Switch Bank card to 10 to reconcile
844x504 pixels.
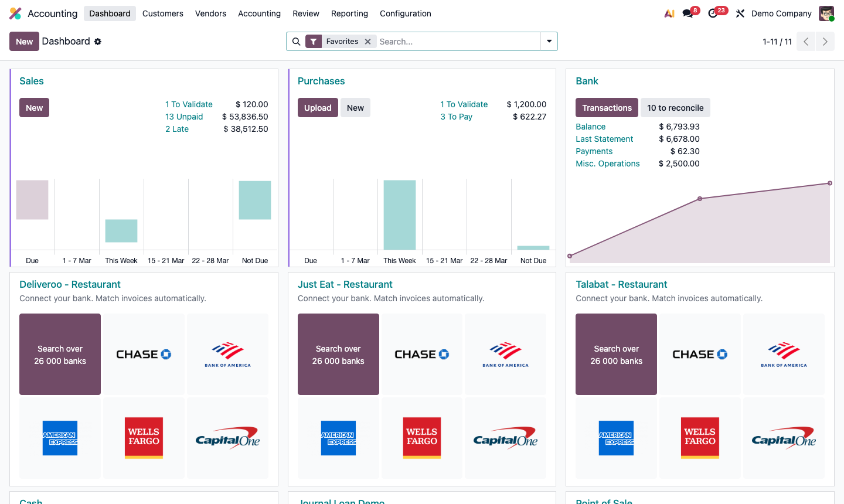pyautogui.click(x=675, y=107)
